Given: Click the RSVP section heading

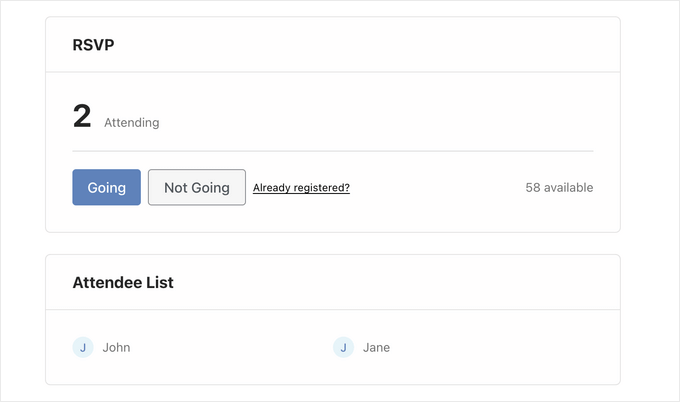Looking at the screenshot, I should [x=92, y=45].
